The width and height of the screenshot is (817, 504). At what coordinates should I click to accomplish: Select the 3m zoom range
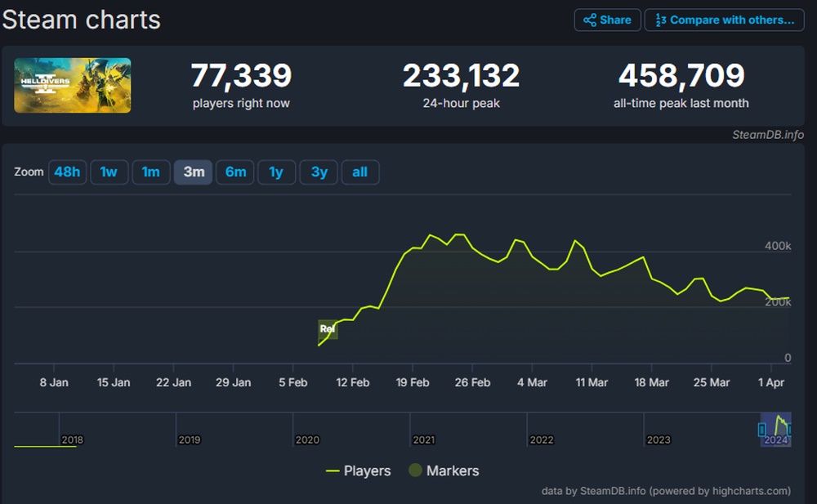(194, 172)
